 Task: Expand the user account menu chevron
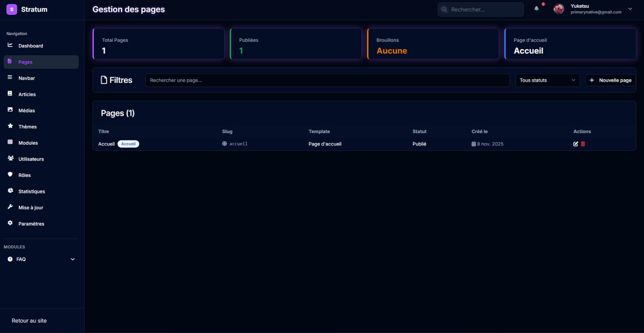tap(630, 9)
